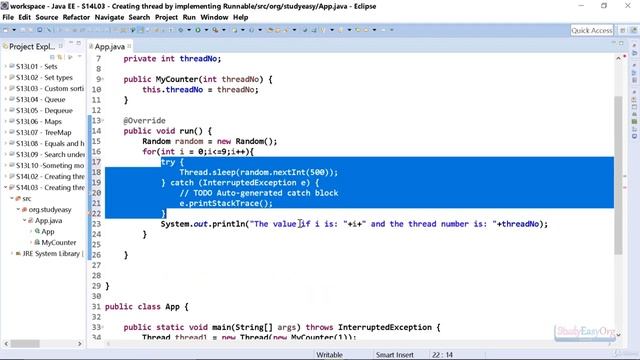Screen dimensions: 640x360
Task: Select the App class under App.java
Action: click(x=47, y=232)
